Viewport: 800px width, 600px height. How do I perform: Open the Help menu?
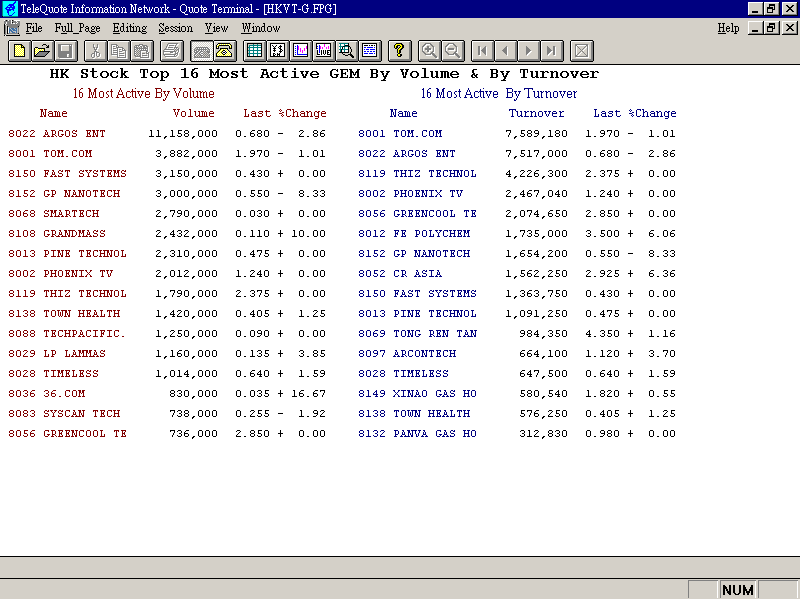728,28
